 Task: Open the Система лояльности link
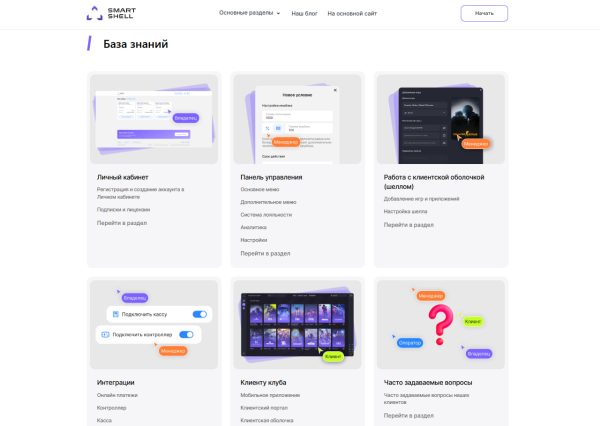pos(266,215)
